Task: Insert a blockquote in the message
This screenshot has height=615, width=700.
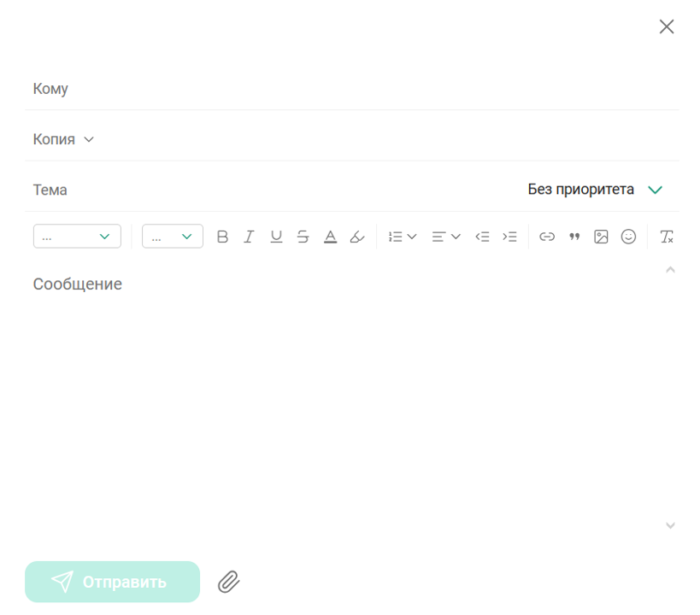Action: coord(574,237)
